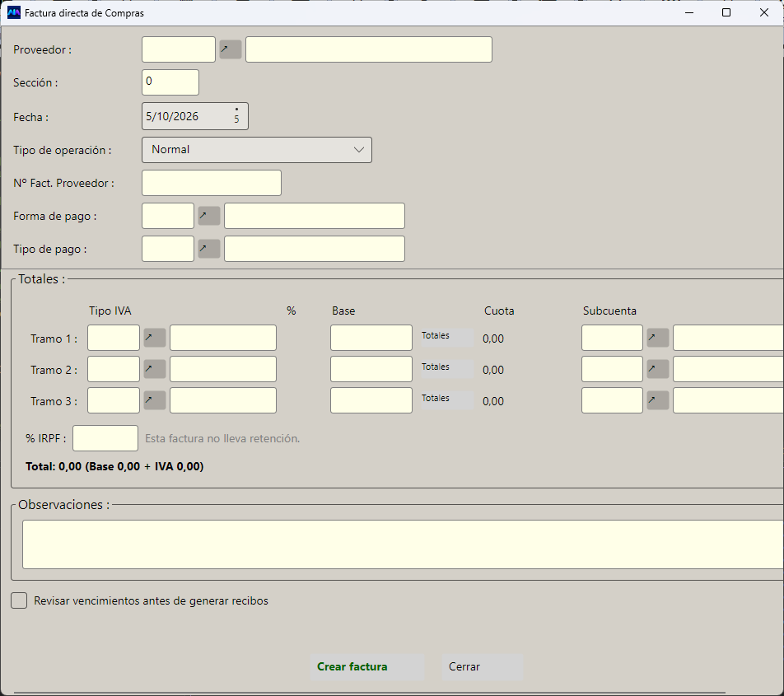The image size is (784, 696).
Task: Focus the Proveedor code field
Action: [x=179, y=49]
